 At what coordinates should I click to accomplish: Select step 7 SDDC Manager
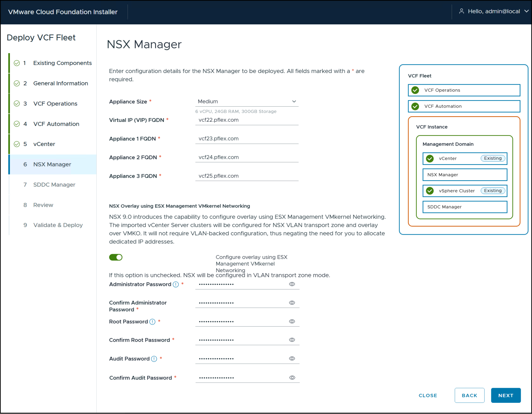click(53, 185)
